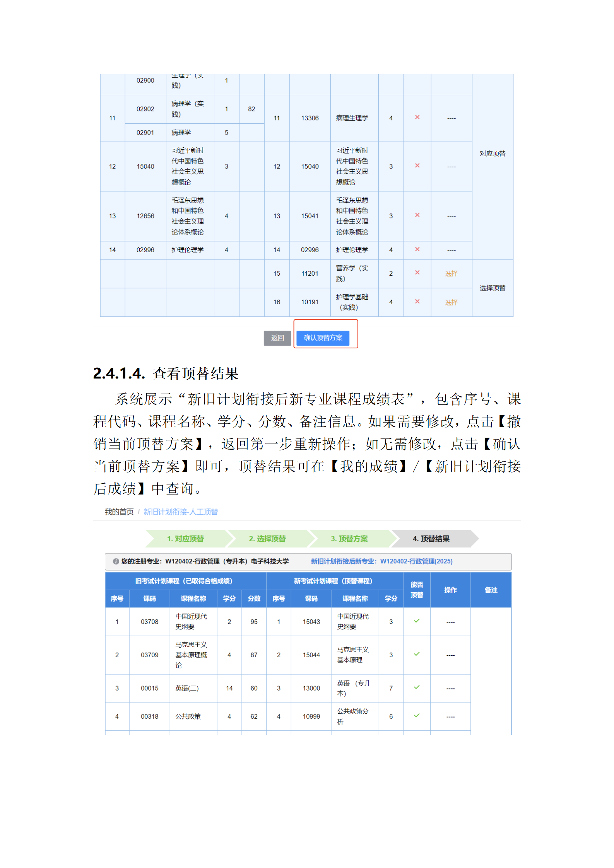Viewport: 614px width, 868px height.
Task: Click green checkmark in 马克思主义基本原理 row
Action: 417,654
